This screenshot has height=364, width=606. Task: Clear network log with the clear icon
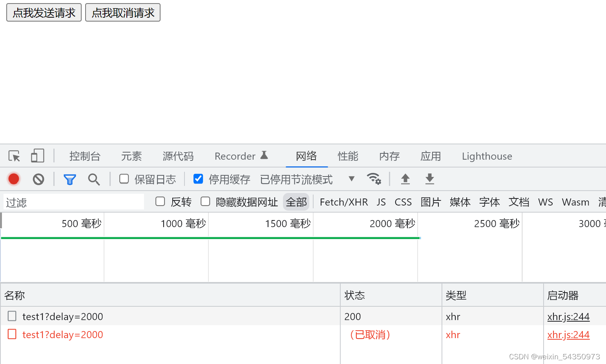38,179
